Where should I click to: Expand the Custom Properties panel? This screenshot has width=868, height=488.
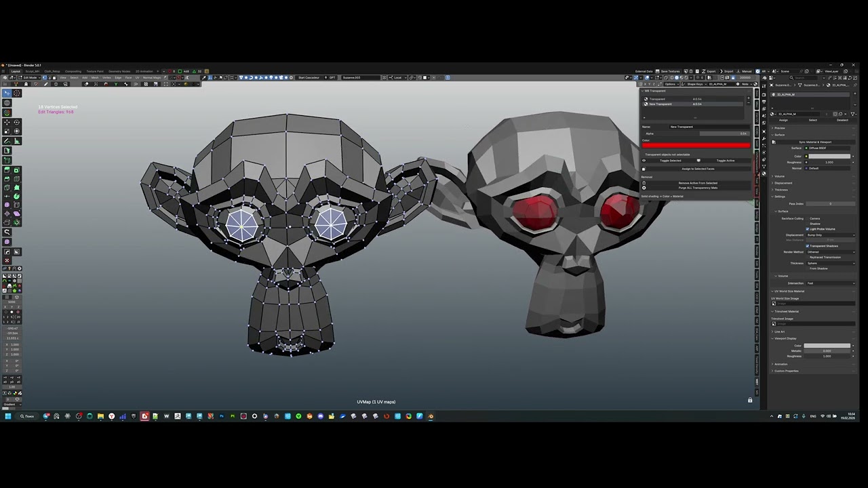[x=785, y=371]
